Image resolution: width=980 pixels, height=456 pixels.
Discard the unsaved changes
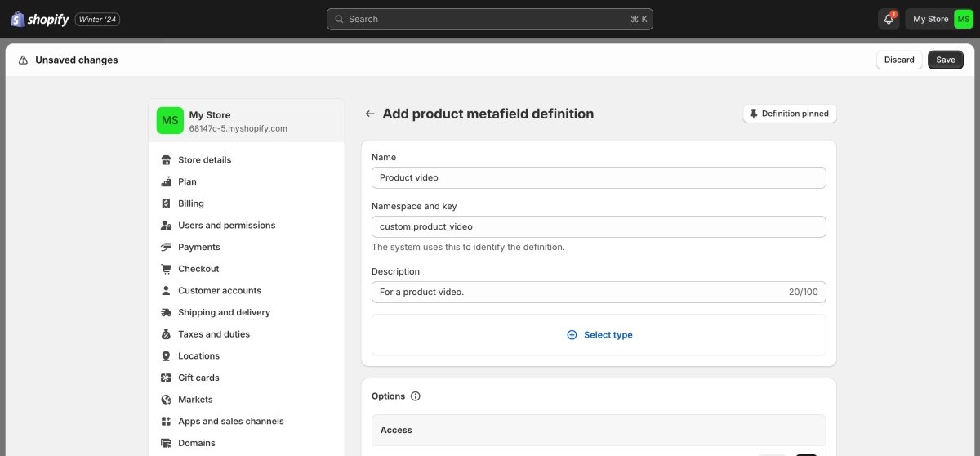(899, 60)
